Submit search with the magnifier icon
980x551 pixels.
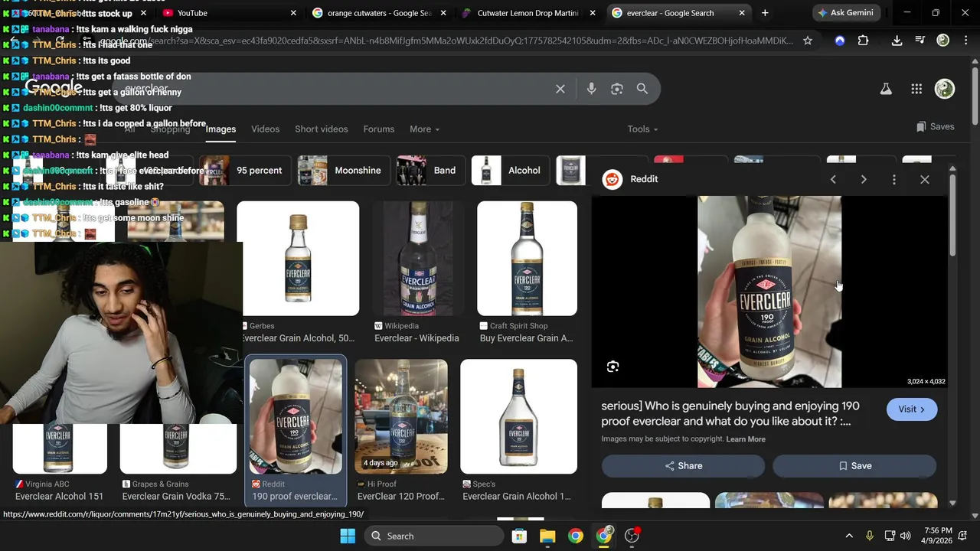[x=642, y=89]
